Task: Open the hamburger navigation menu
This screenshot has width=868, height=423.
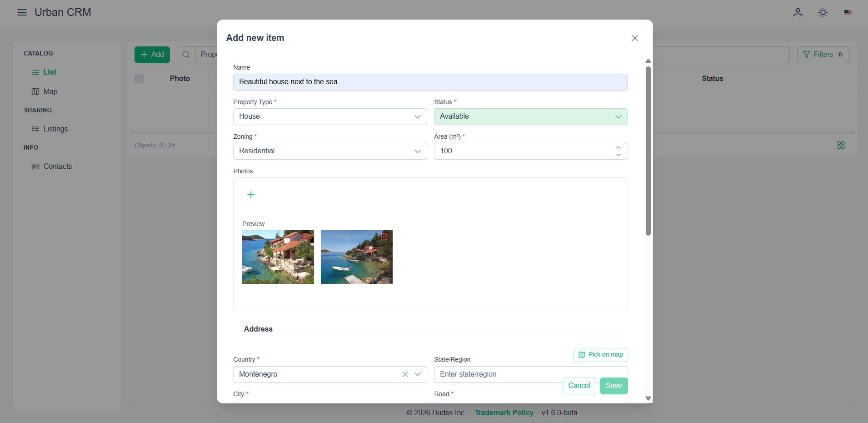Action: [22, 12]
